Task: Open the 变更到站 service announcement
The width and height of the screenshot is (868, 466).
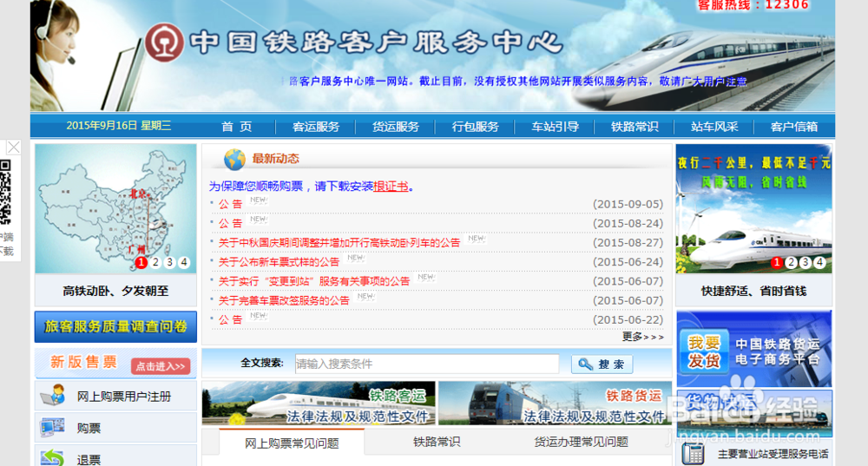Action: click(314, 282)
